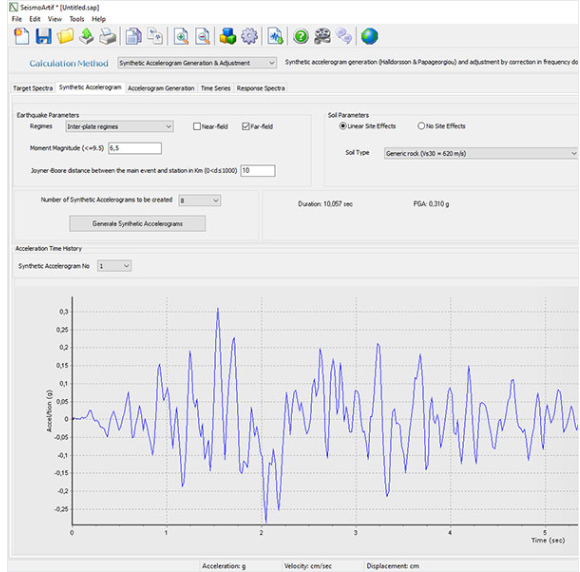
Task: Click the SeismoArtif title bar app icon
Action: click(13, 7)
